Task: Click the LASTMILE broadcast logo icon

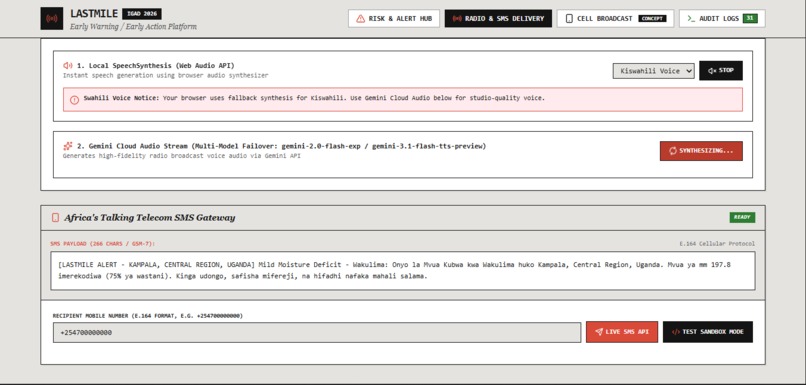Action: (x=51, y=19)
